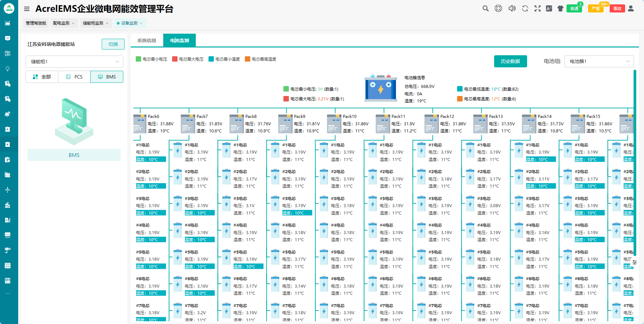Open the 储能柜1 cabinet dropdown
644x324 pixels.
(74, 62)
